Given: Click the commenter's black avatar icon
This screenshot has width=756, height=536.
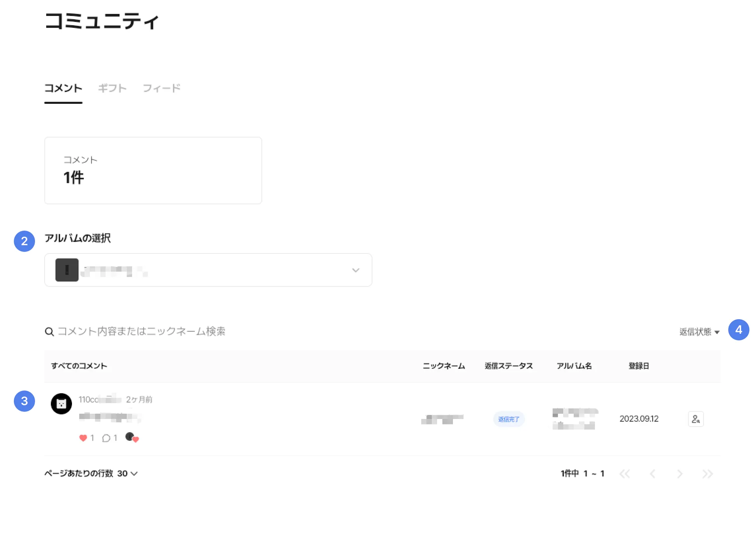Looking at the screenshot, I should [x=61, y=403].
